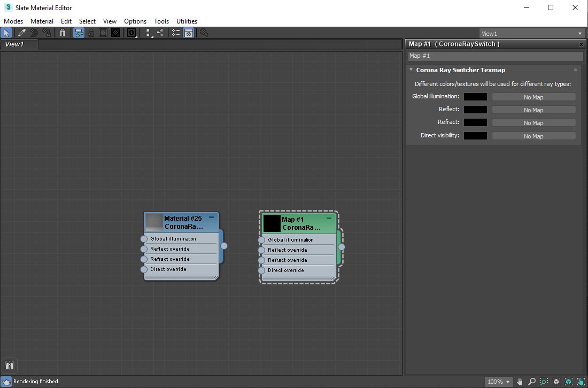Image resolution: width=588 pixels, height=388 pixels.
Task: Close the Map #1 parameter panel
Action: [x=581, y=44]
